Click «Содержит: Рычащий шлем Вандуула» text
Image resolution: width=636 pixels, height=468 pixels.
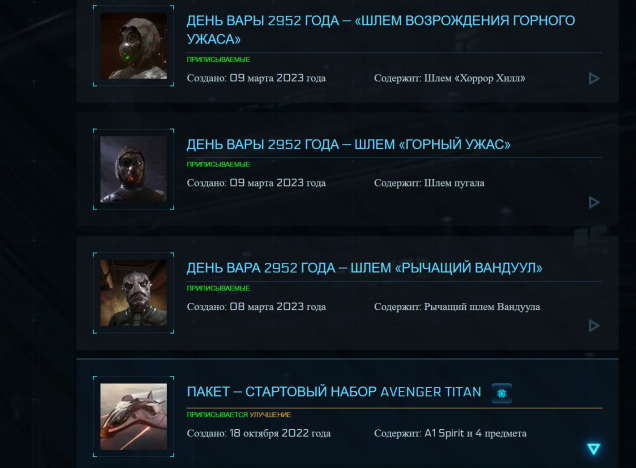[x=457, y=307]
